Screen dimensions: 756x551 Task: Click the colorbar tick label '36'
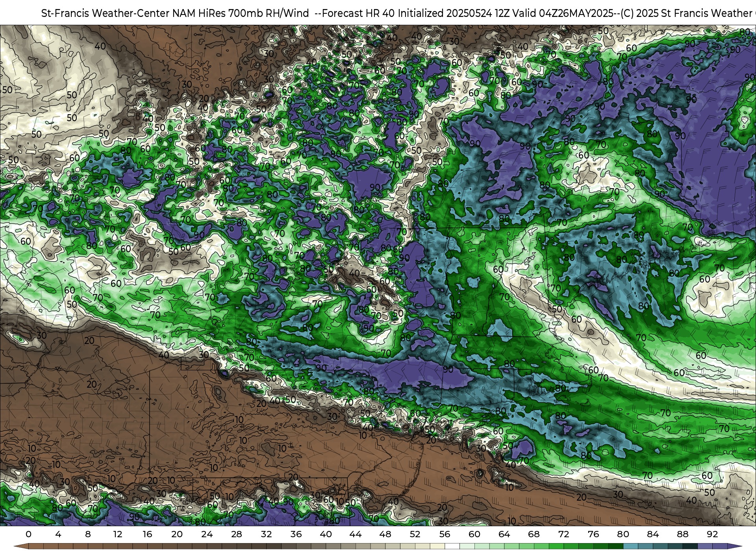click(x=296, y=534)
